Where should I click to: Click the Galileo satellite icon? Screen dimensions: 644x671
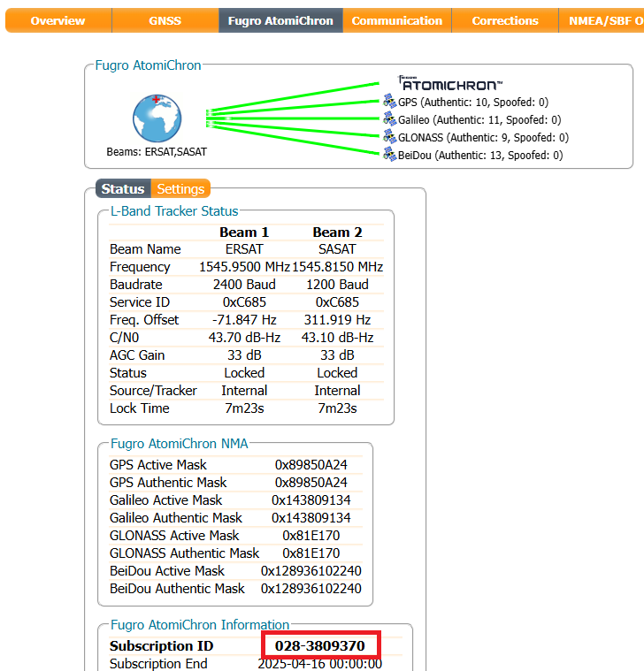point(389,119)
